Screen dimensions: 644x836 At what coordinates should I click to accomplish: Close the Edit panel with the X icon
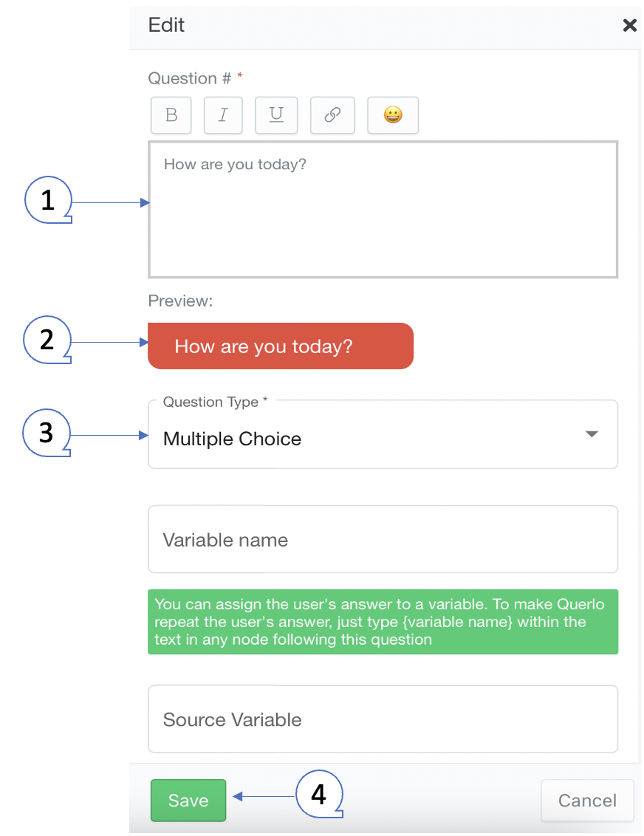point(629,24)
